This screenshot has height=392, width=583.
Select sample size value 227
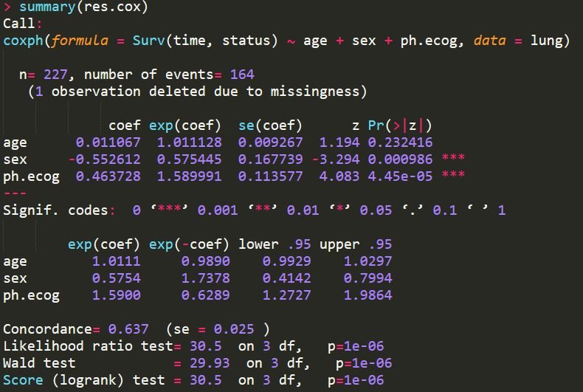pos(55,75)
